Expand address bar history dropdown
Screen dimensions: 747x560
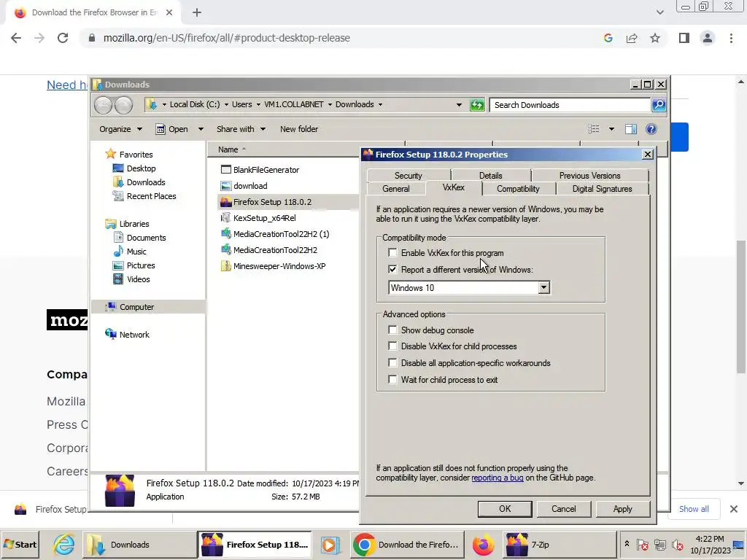coord(459,105)
